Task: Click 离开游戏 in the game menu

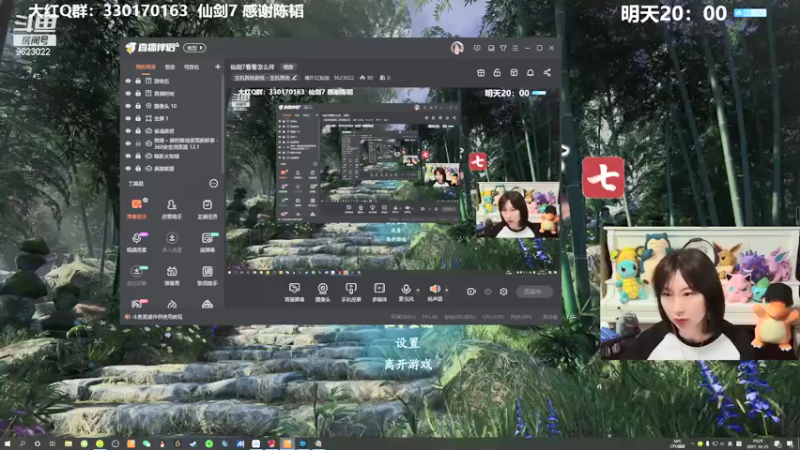Action: point(408,364)
